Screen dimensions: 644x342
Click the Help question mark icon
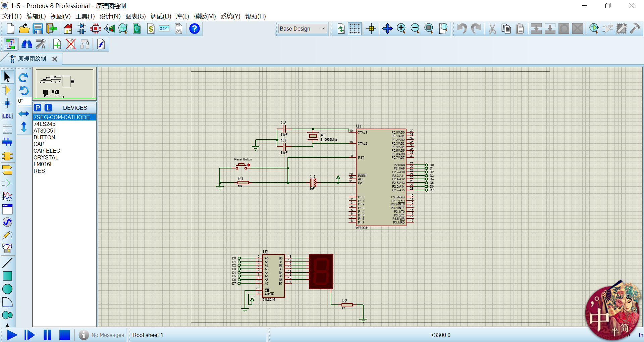(x=194, y=29)
